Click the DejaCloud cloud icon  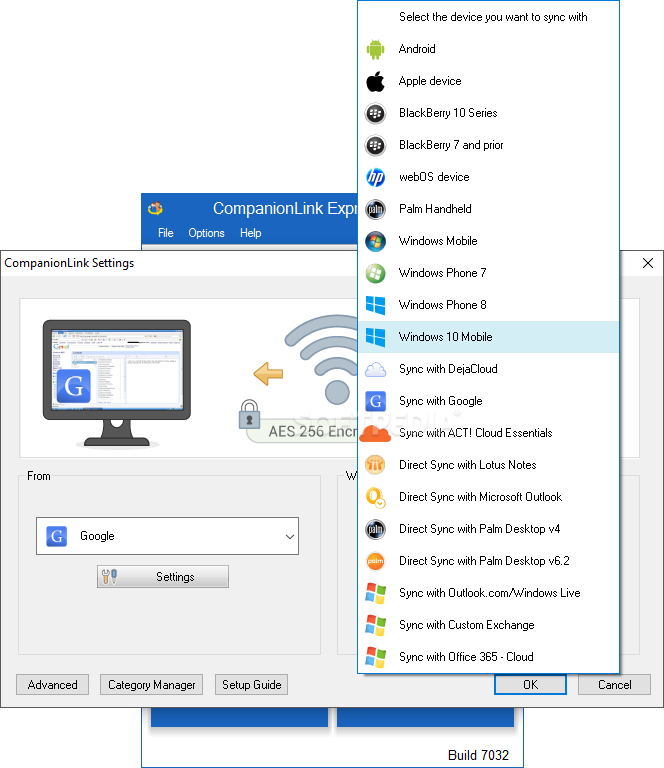coord(376,369)
